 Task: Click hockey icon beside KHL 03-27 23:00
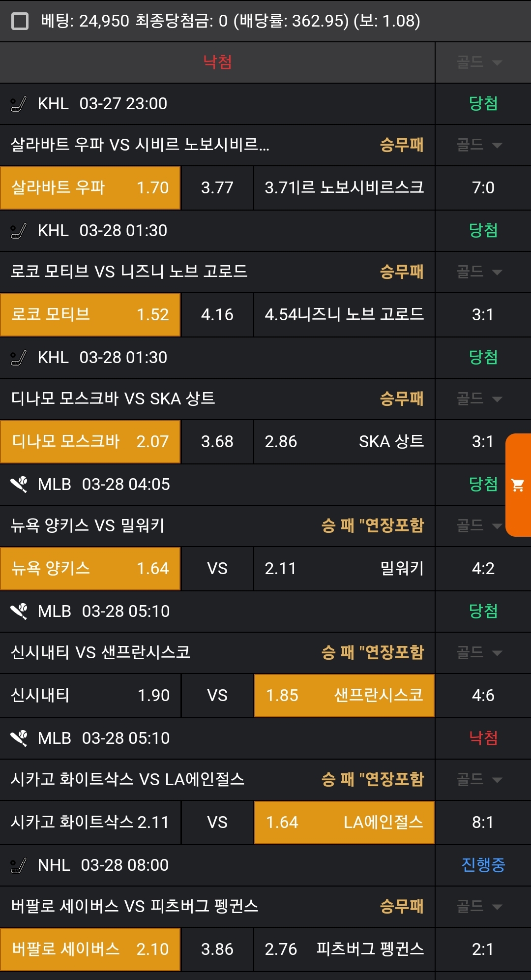click(18, 104)
